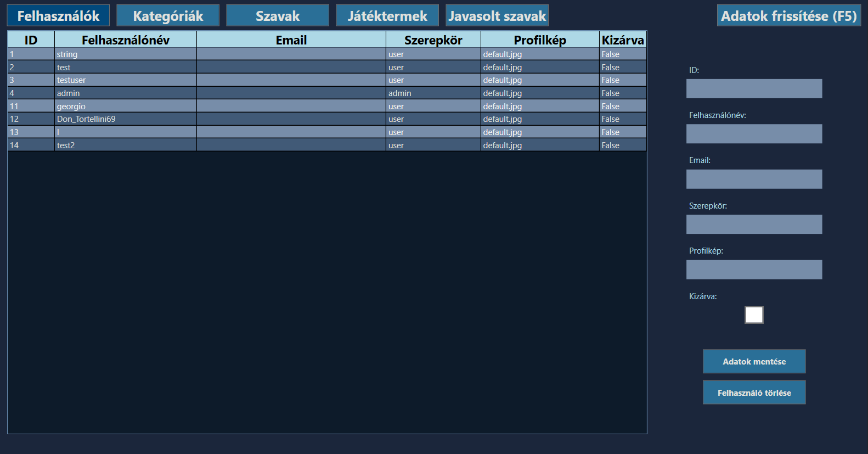Toggle the Kizárva checkbox
Screen dimensions: 868x454
pos(754,315)
